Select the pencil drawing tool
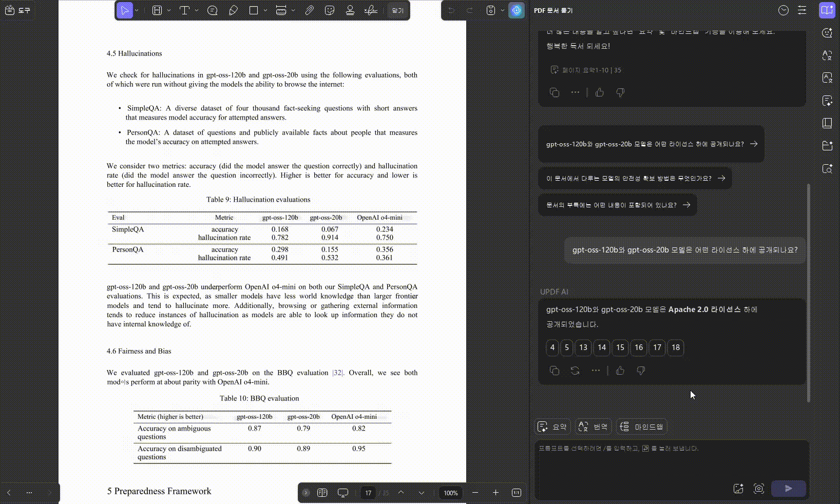840x504 pixels. point(233,10)
